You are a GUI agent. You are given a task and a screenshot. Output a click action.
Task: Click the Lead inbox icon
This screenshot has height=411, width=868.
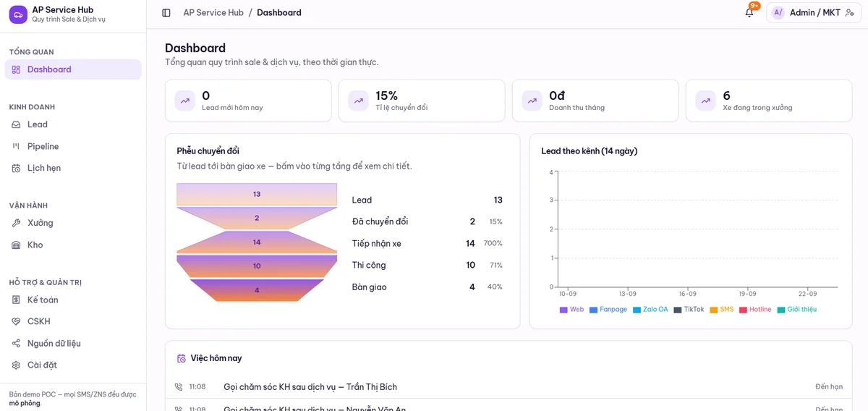click(x=16, y=124)
